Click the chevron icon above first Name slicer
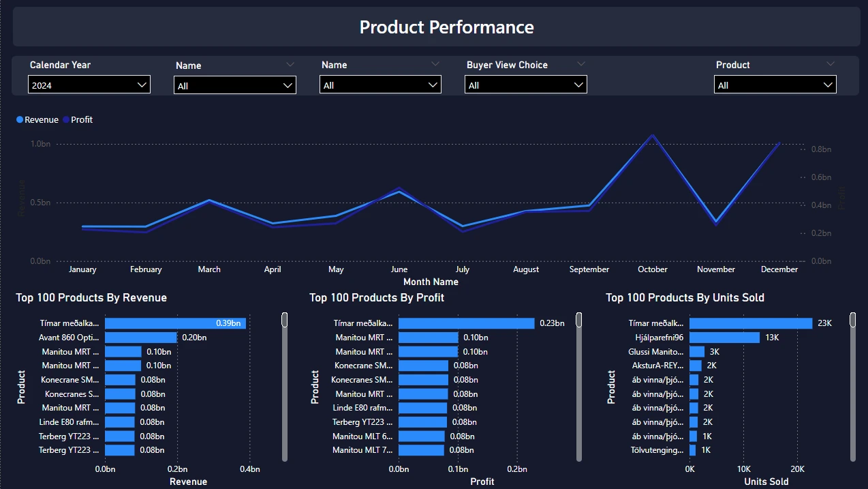The width and height of the screenshot is (868, 489). pyautogui.click(x=290, y=64)
